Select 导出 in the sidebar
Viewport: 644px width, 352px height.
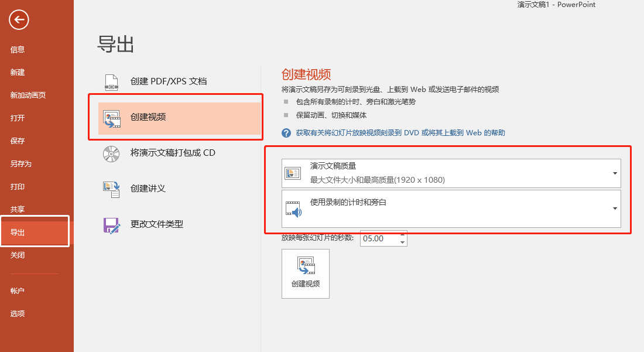(35, 232)
